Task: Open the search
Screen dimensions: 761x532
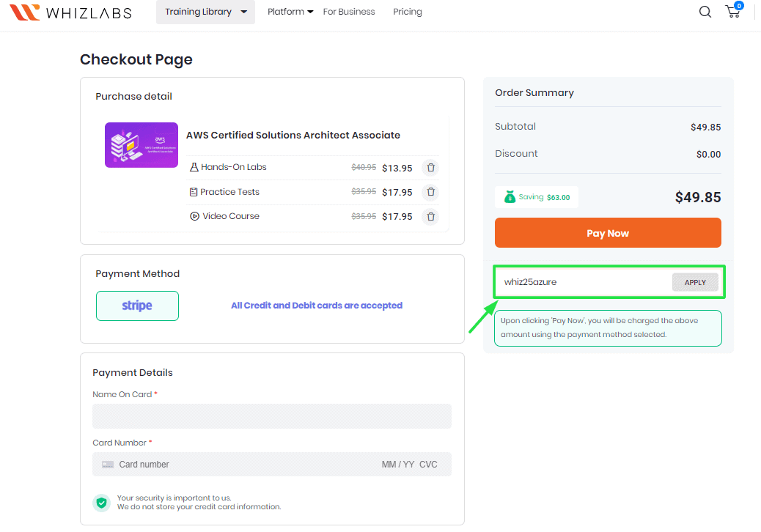Action: point(705,12)
